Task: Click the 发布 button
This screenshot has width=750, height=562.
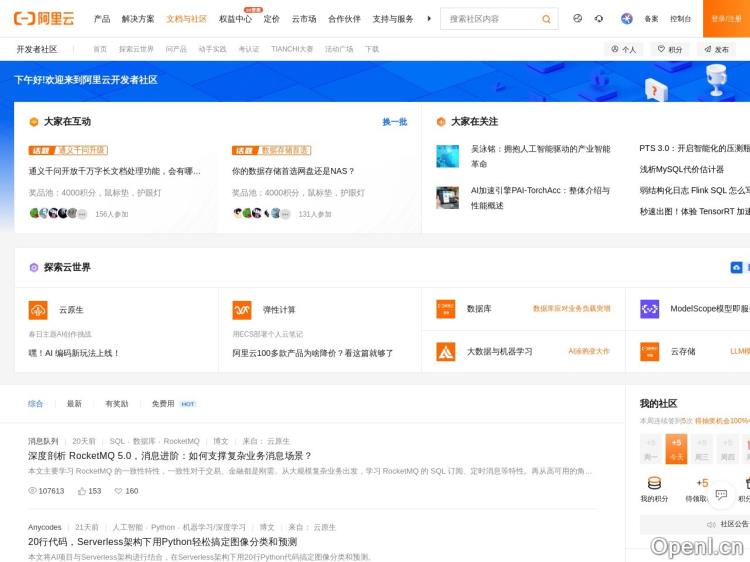Action: pyautogui.click(x=716, y=49)
